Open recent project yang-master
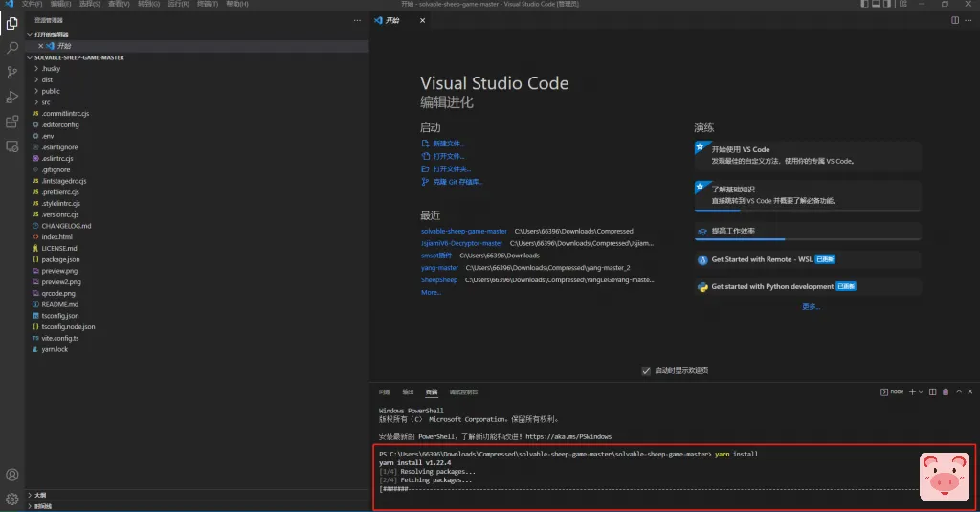 point(439,268)
